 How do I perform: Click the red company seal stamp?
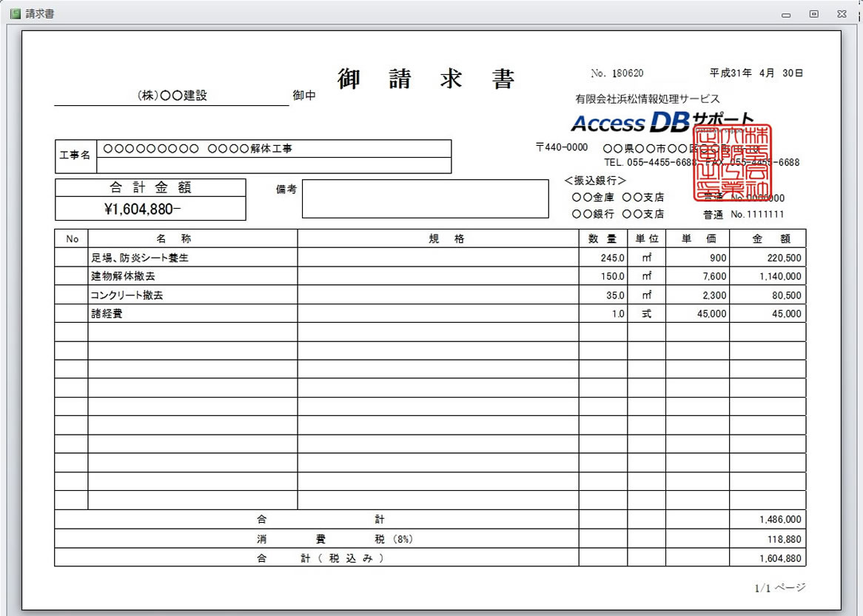733,163
